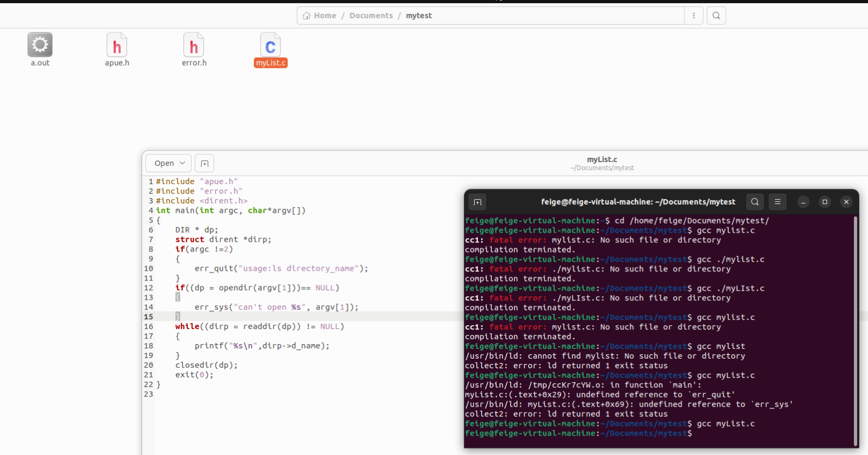868x455 pixels.
Task: Click the err_sys("can't open %s") line
Action: [x=277, y=307]
